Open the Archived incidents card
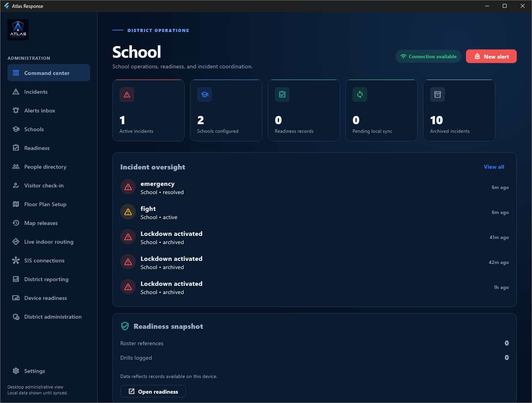The width and height of the screenshot is (532, 403). [x=459, y=110]
